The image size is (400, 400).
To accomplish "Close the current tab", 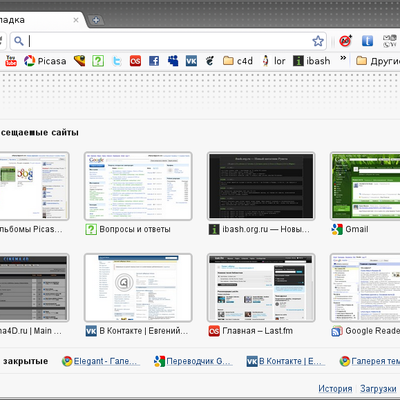I will (76, 20).
